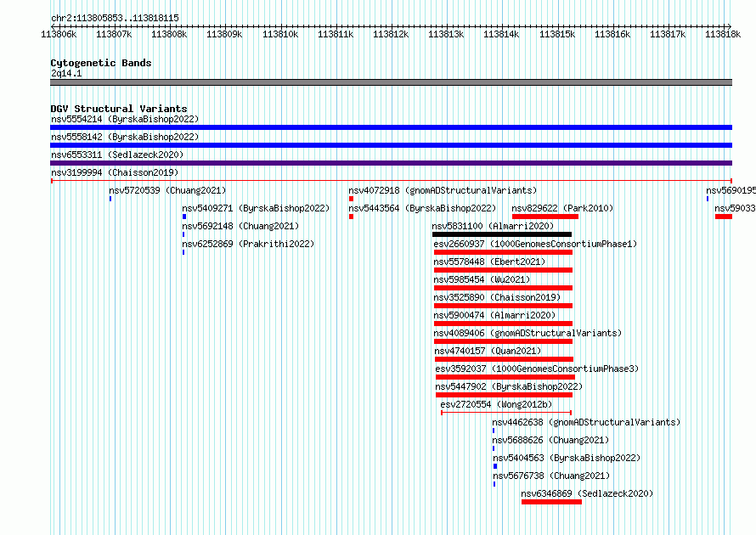Click the 113812k ruler tick label
756x535 pixels.
point(391,34)
